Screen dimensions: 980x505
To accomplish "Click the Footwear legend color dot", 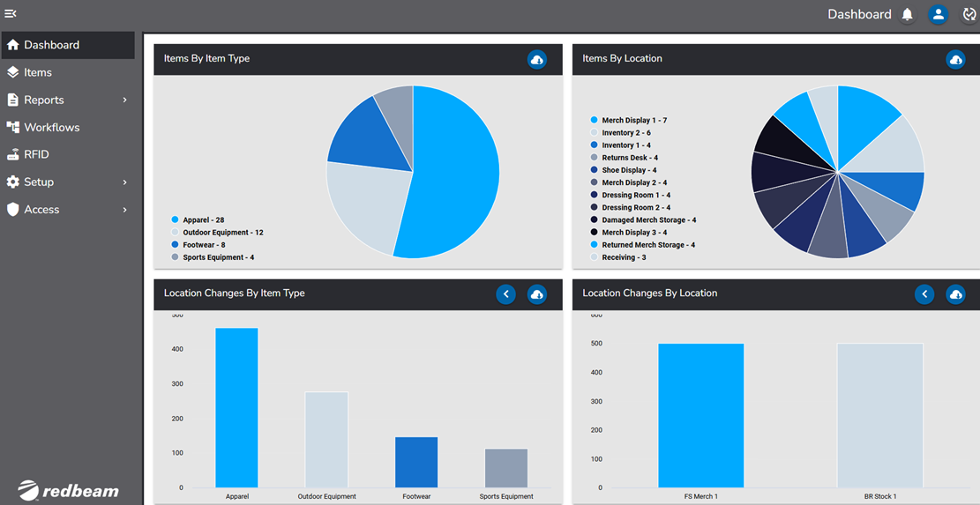I will point(175,245).
